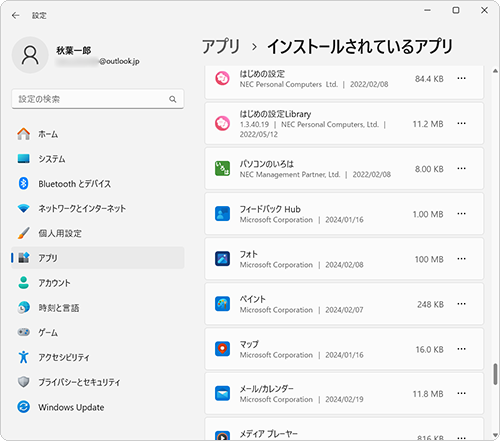Click the 248 KB size of ペイント
This screenshot has height=441, width=500.
click(430, 304)
